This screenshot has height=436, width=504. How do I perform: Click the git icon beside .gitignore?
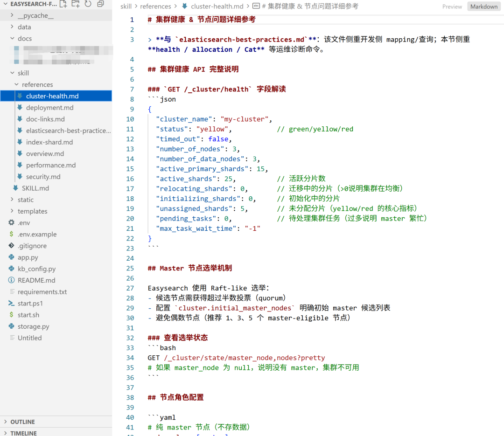pyautogui.click(x=12, y=246)
